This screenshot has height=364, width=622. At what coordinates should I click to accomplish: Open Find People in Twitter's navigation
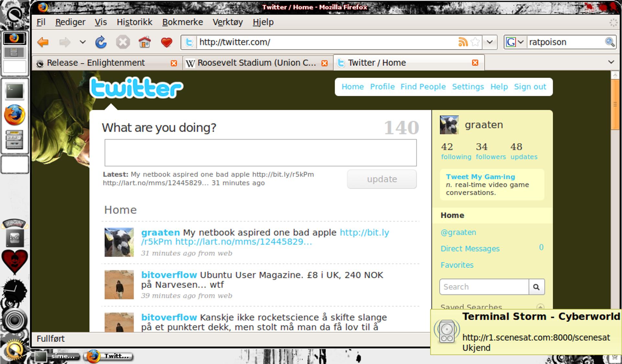coord(423,87)
